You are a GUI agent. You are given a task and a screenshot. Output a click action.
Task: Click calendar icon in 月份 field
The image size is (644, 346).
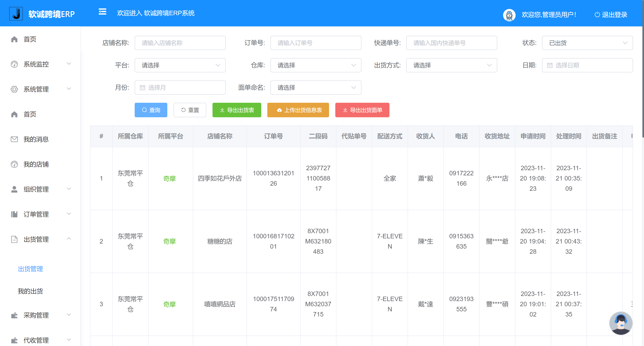[142, 88]
